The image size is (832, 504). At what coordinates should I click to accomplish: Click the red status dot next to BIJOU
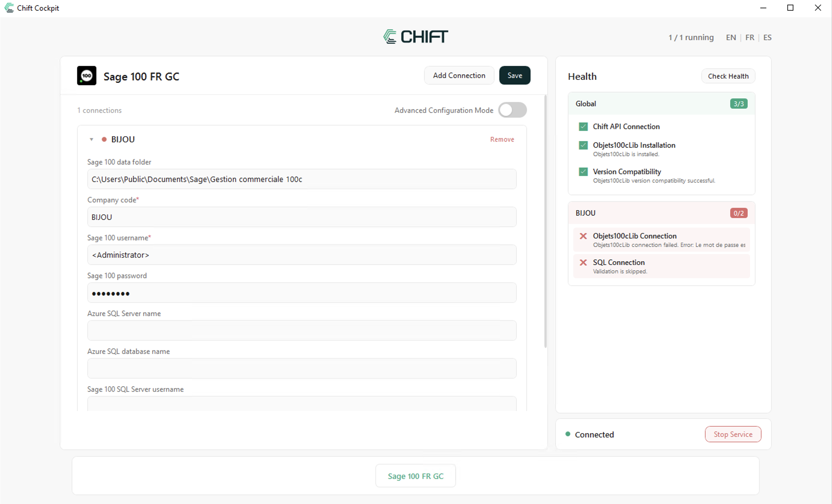104,140
